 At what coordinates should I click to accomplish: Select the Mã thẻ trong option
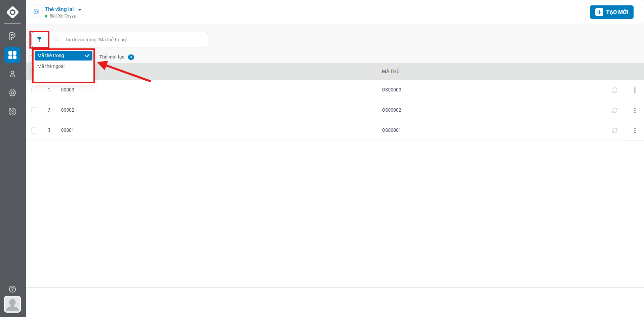(63, 55)
